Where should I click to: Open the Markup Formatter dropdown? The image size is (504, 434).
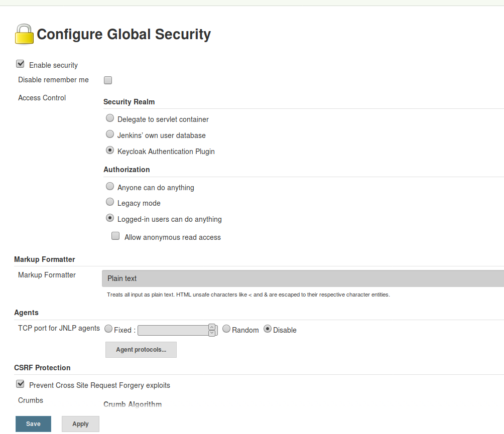(303, 278)
